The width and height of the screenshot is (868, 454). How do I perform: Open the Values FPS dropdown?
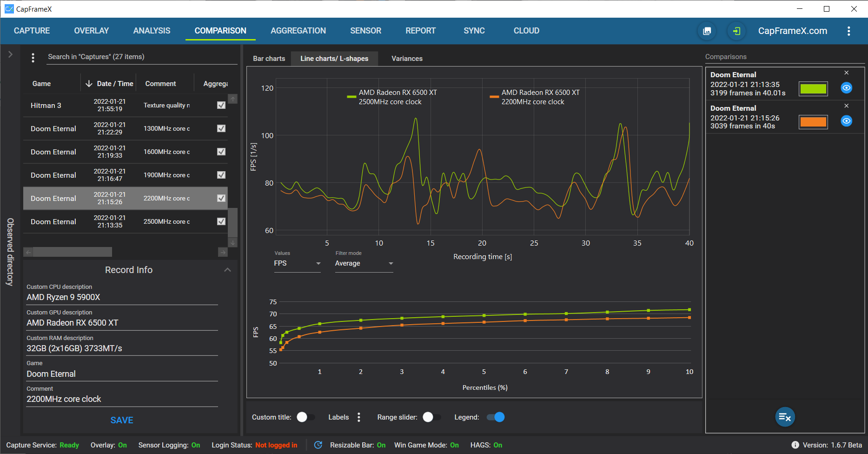click(x=298, y=263)
